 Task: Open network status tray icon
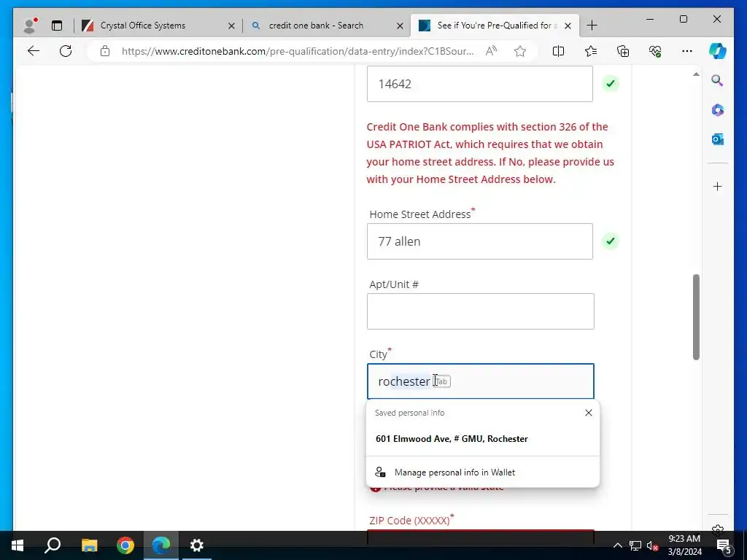tap(635, 545)
